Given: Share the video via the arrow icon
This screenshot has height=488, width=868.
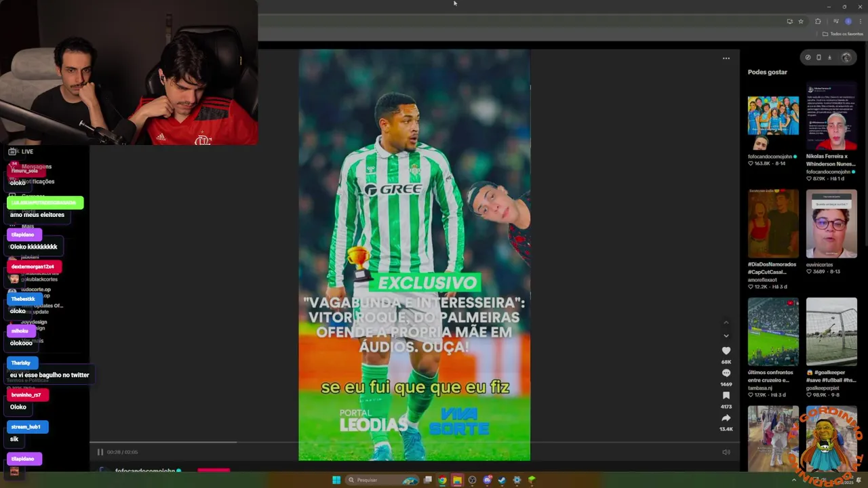Looking at the screenshot, I should [x=726, y=418].
